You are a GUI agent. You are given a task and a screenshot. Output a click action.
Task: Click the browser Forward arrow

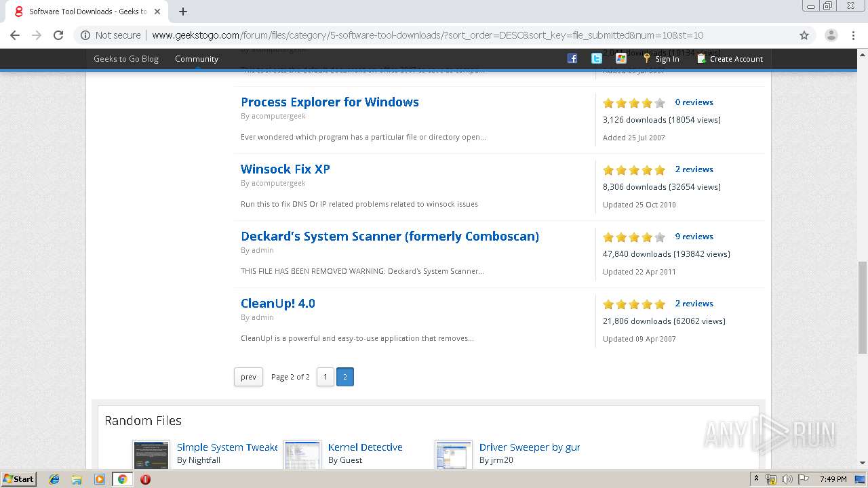coord(37,35)
